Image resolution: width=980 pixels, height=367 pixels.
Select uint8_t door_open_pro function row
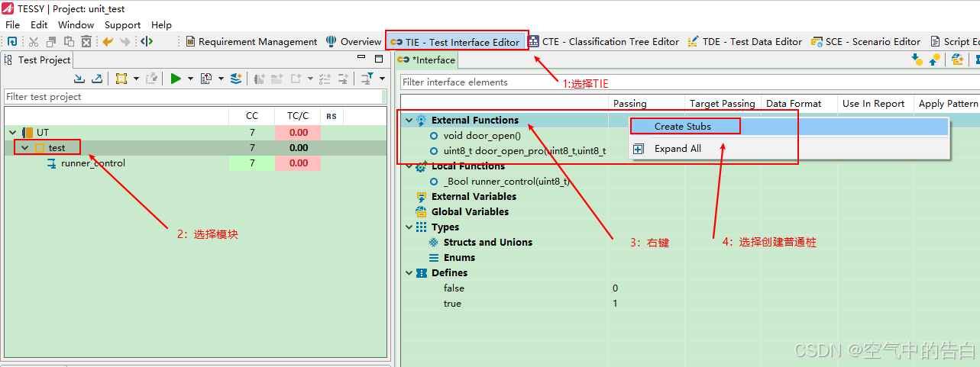click(525, 150)
